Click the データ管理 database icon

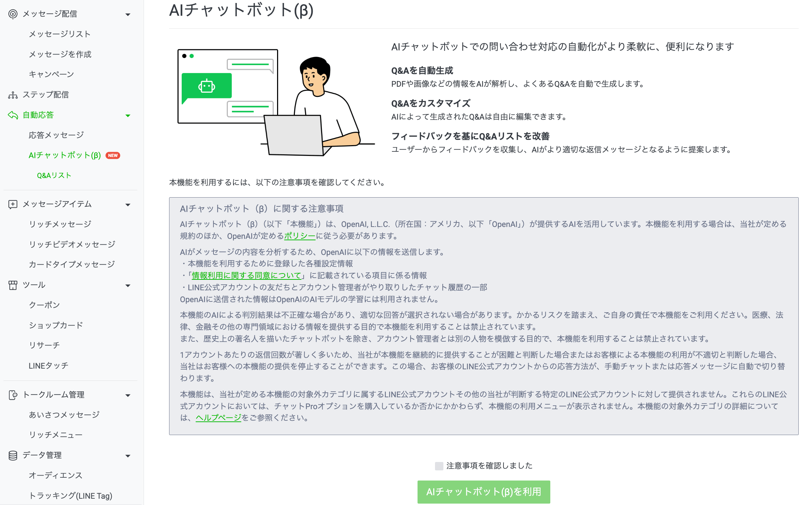13,455
